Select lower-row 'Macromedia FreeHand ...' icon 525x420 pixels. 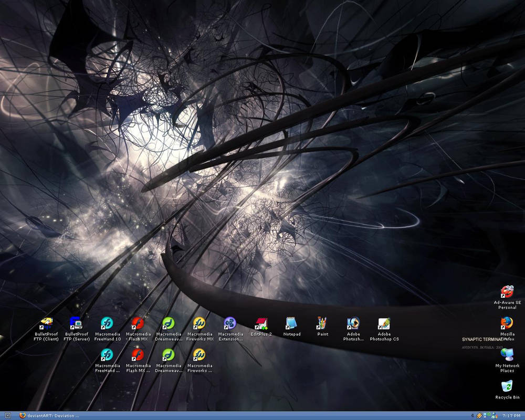(x=107, y=361)
